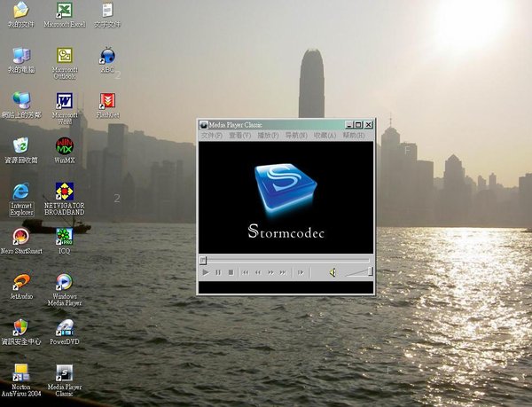Skip to the previous track
Viewport: 532px width, 407px height.
[246, 272]
